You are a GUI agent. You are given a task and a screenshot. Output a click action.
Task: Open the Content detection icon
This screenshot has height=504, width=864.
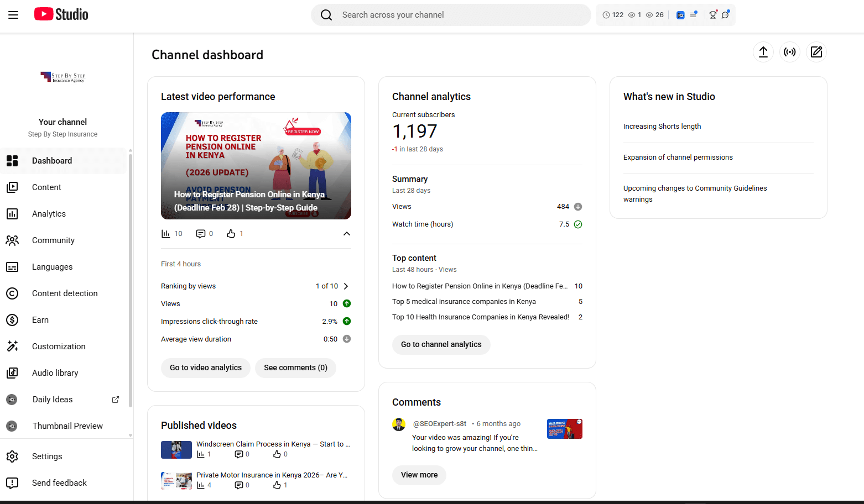[x=12, y=293]
